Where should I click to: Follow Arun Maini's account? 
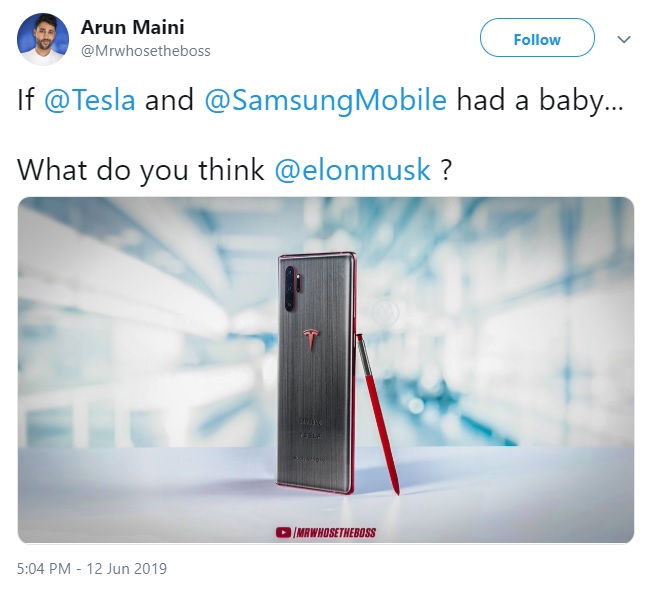(537, 38)
